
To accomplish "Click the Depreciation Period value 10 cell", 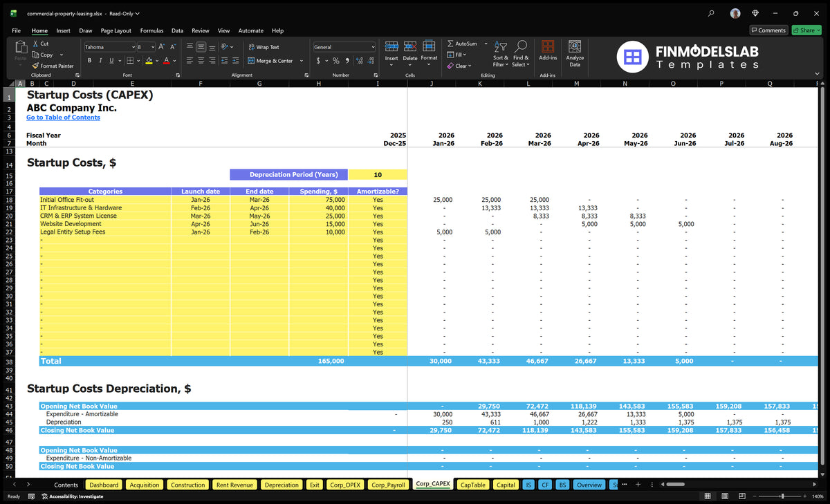I will pyautogui.click(x=378, y=175).
